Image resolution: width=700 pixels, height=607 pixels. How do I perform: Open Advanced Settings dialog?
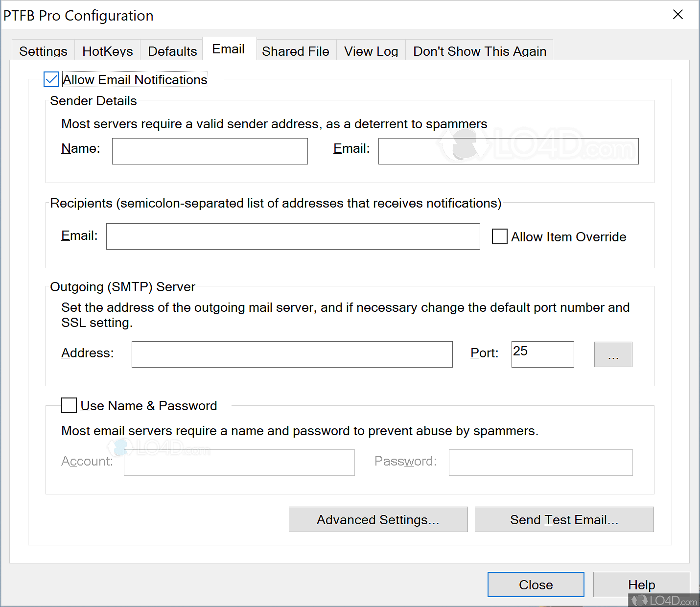pos(378,519)
